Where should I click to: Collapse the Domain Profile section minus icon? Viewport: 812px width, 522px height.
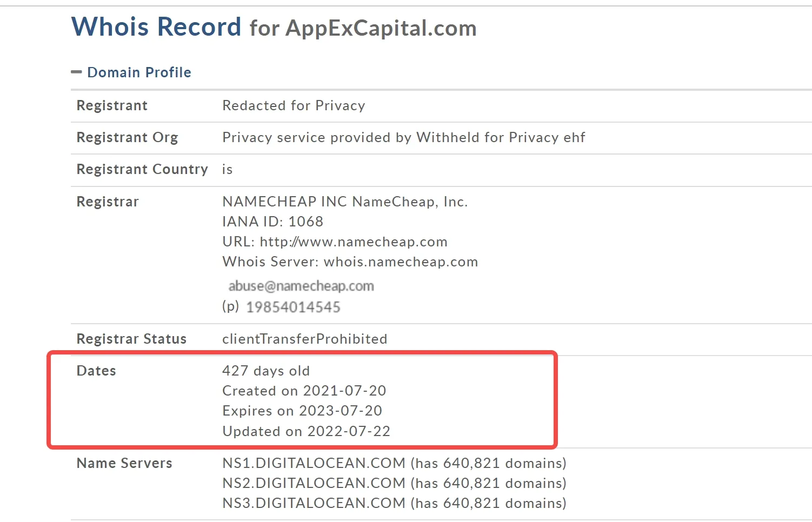(76, 72)
